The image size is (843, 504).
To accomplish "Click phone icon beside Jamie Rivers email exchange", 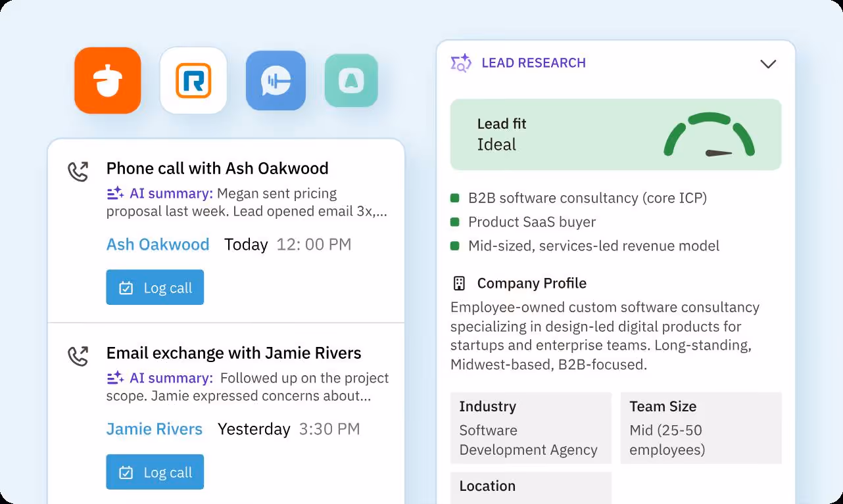I will point(78,356).
